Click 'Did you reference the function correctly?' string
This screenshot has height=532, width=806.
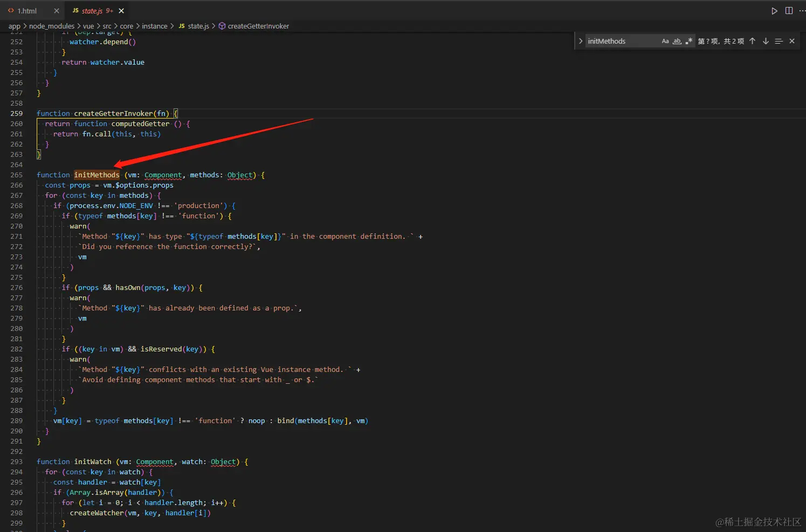169,246
